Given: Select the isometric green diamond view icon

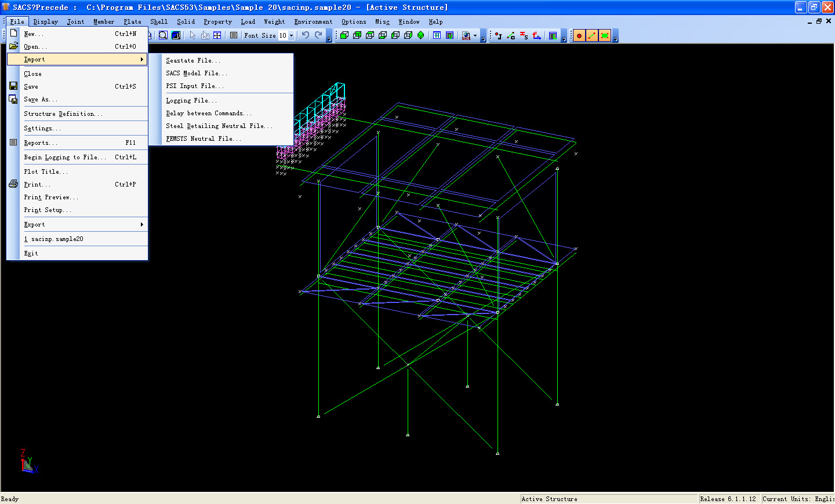Looking at the screenshot, I should click(421, 35).
